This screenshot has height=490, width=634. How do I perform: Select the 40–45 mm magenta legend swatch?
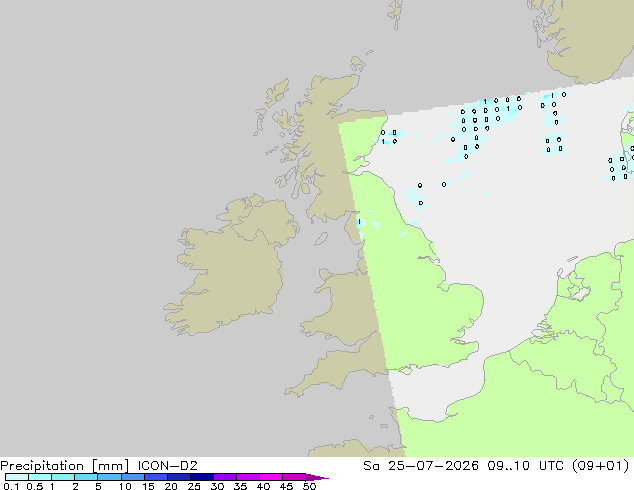coord(271,477)
